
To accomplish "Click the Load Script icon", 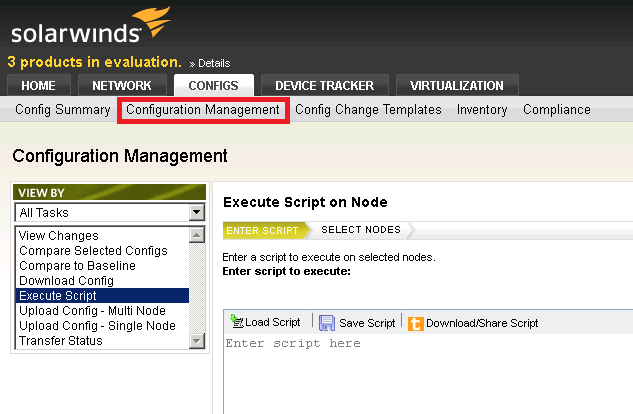I will [237, 321].
